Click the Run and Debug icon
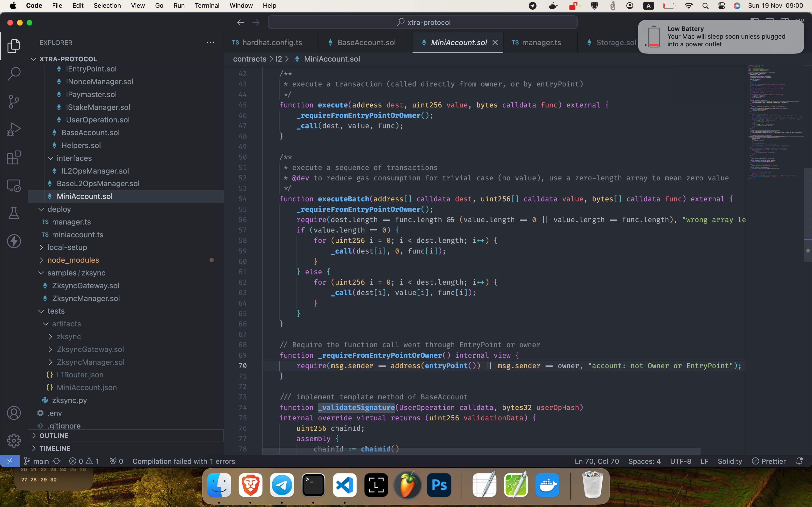 (x=14, y=129)
